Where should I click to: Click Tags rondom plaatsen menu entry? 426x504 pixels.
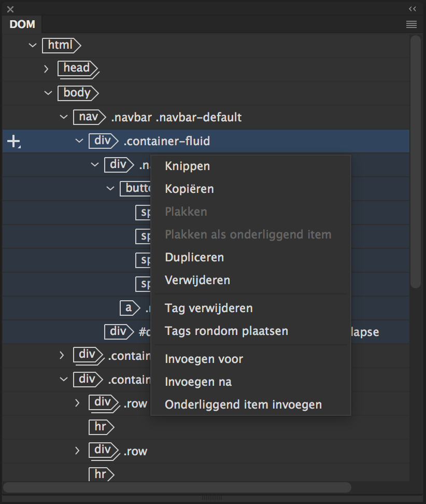pos(226,331)
